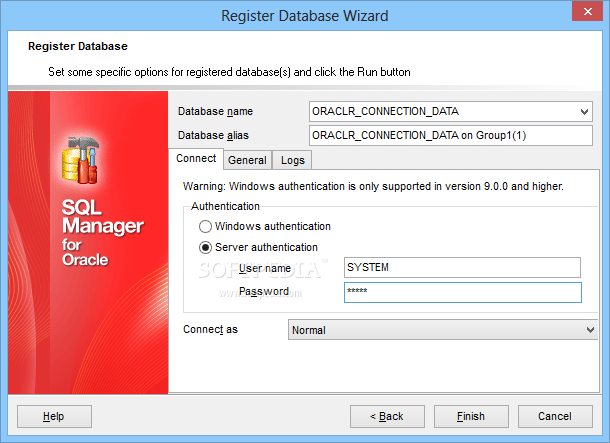This screenshot has width=610, height=443.
Task: Go back with the Back button
Action: coord(387,416)
